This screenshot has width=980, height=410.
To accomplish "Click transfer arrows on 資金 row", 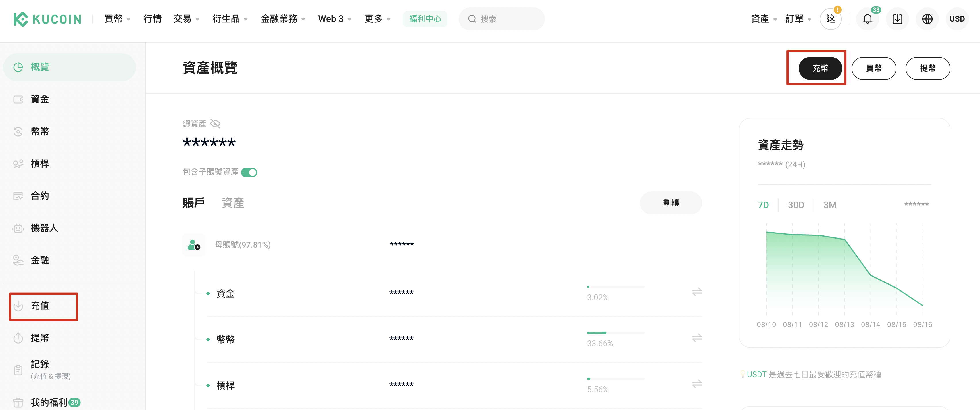I will coord(697,292).
